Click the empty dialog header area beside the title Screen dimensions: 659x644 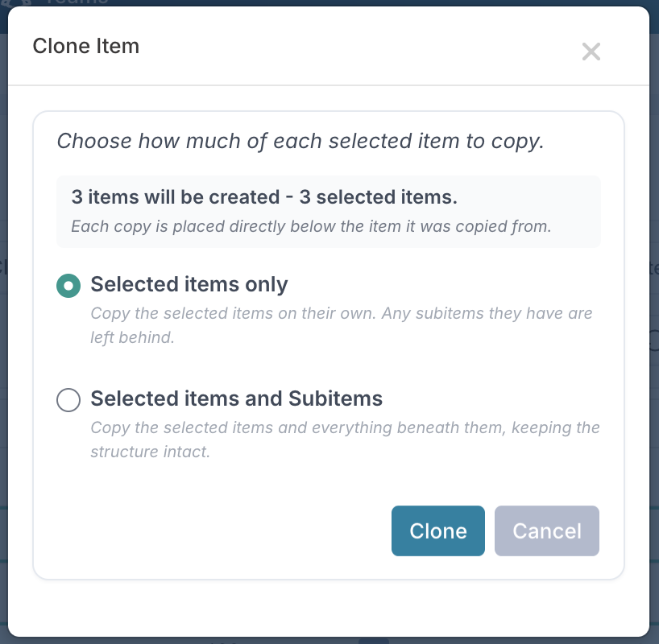point(357,46)
